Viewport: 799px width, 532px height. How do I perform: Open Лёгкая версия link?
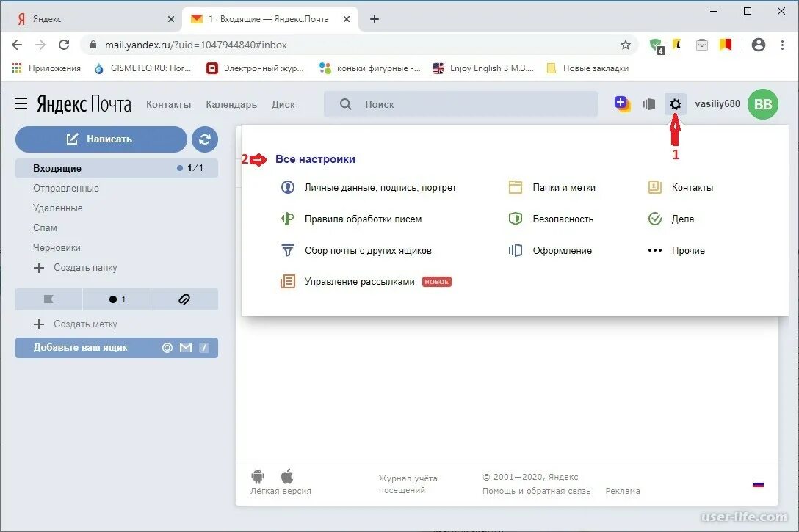point(281,491)
